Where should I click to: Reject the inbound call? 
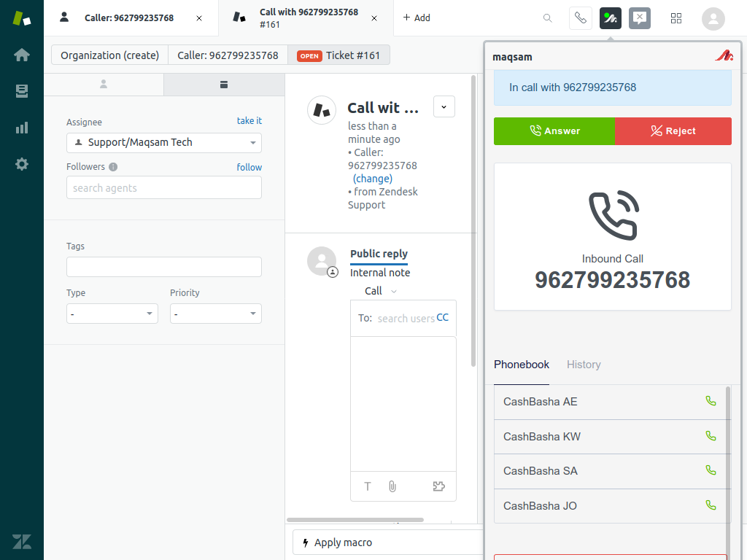673,131
